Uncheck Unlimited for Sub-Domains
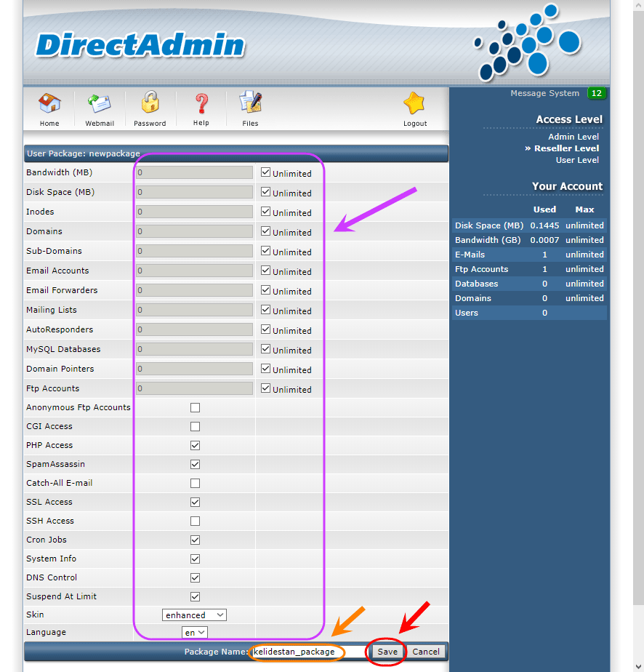644x672 pixels. click(x=265, y=251)
